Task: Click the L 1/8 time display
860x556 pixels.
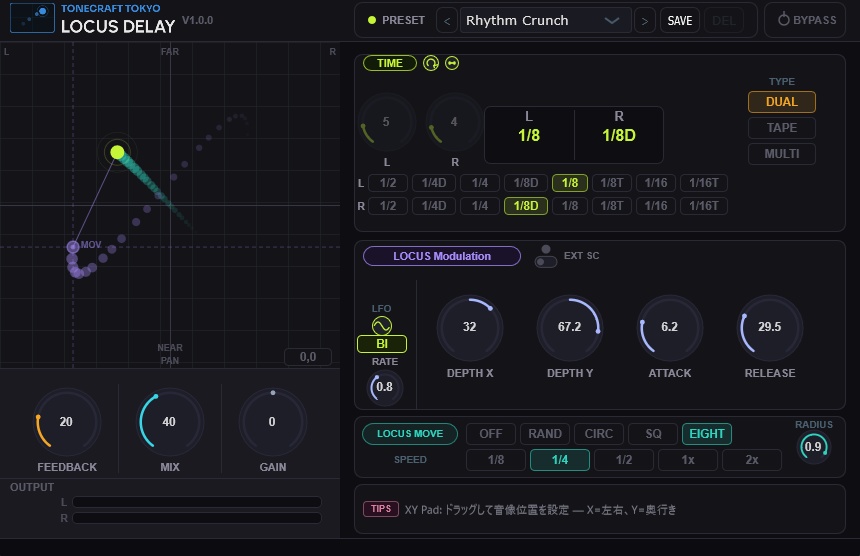Action: (x=529, y=135)
